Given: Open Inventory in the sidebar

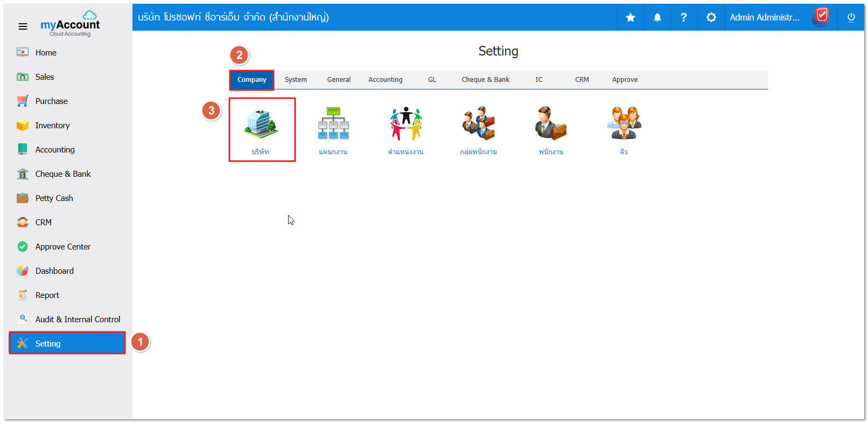Looking at the screenshot, I should 52,126.
